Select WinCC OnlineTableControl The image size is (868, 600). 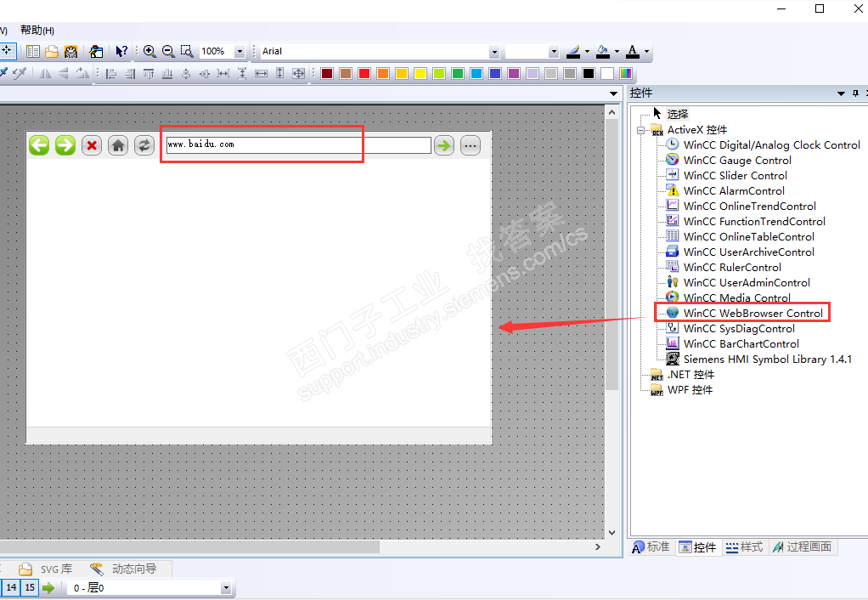[x=748, y=236]
